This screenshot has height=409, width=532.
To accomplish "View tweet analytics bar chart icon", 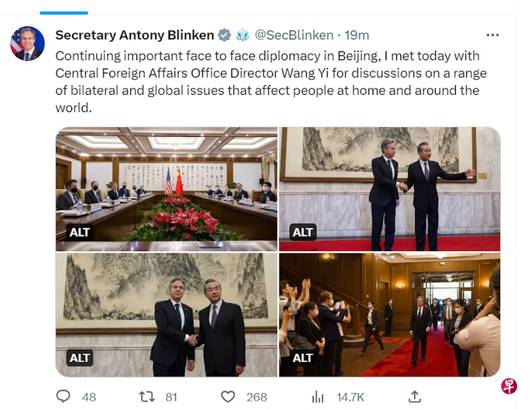I will coord(318,396).
